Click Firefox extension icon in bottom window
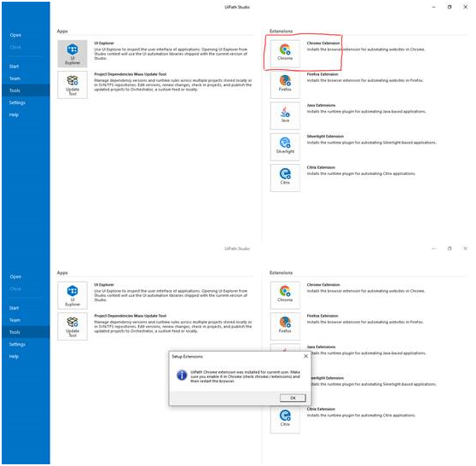Viewport: 476px width, 466px height. point(286,327)
